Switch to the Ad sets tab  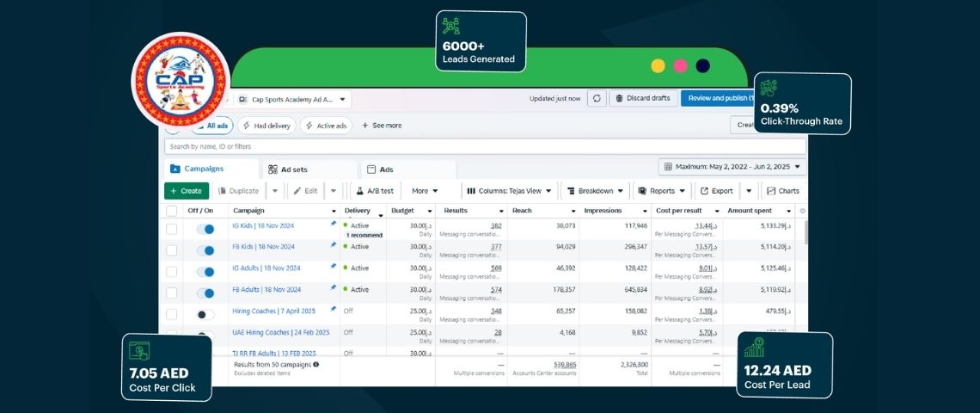tap(294, 170)
